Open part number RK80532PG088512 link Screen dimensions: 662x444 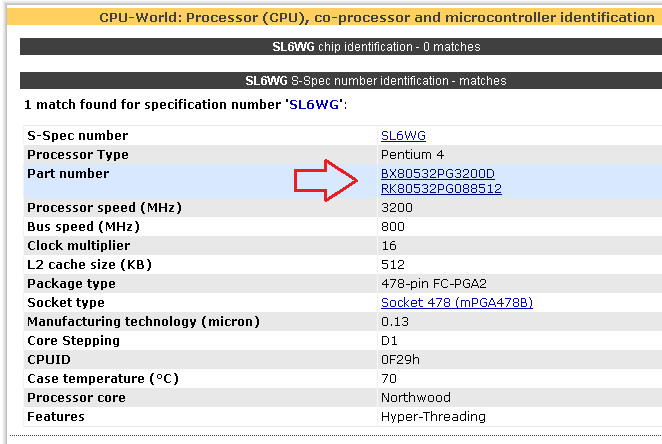441,188
